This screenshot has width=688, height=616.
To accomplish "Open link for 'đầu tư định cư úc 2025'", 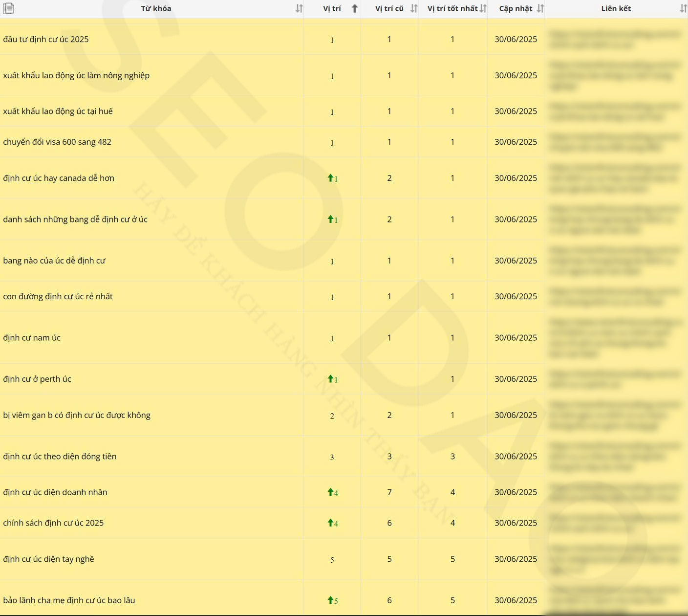I will pos(614,40).
